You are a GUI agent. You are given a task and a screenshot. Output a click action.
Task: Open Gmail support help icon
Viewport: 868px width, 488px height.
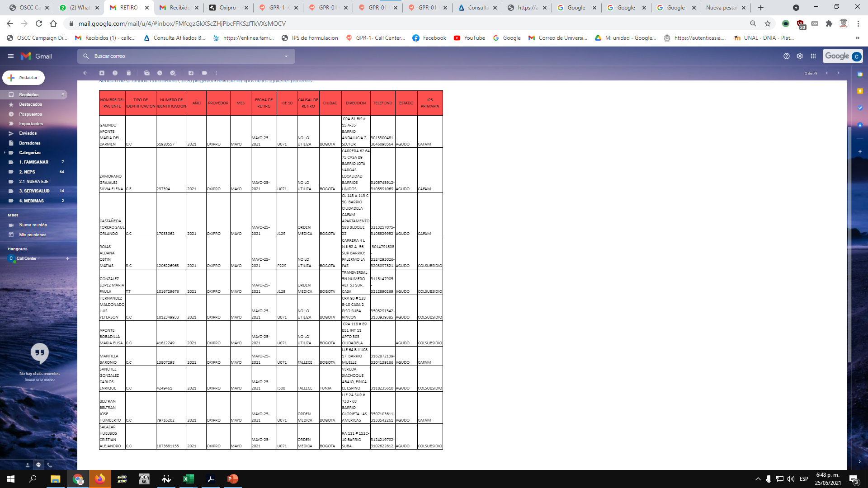click(x=787, y=56)
